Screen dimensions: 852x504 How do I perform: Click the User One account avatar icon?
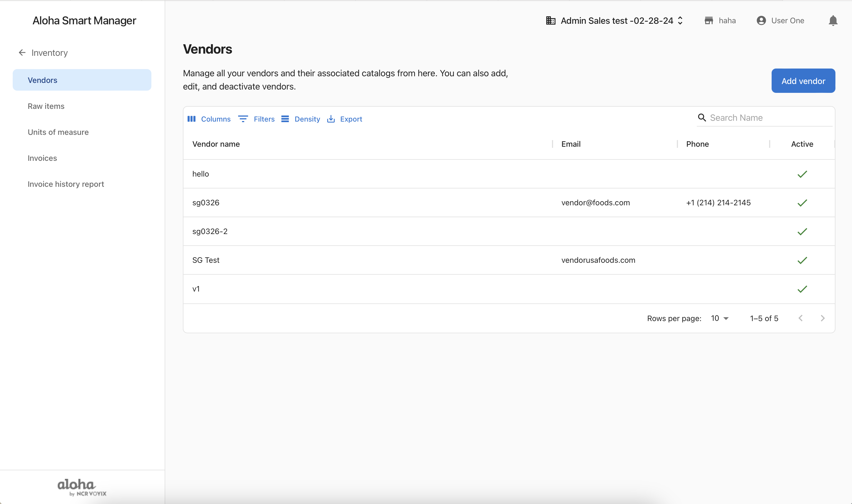[x=761, y=21]
